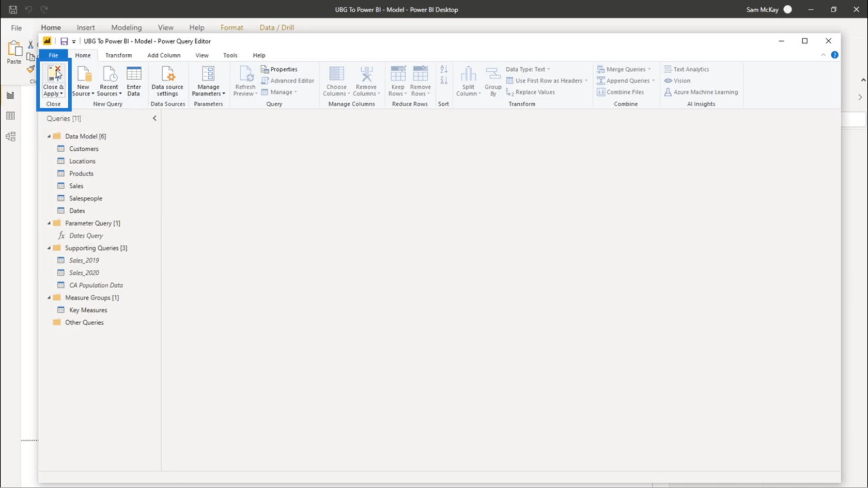Select the Salespeople query
This screenshot has width=868, height=488.
pos(86,198)
